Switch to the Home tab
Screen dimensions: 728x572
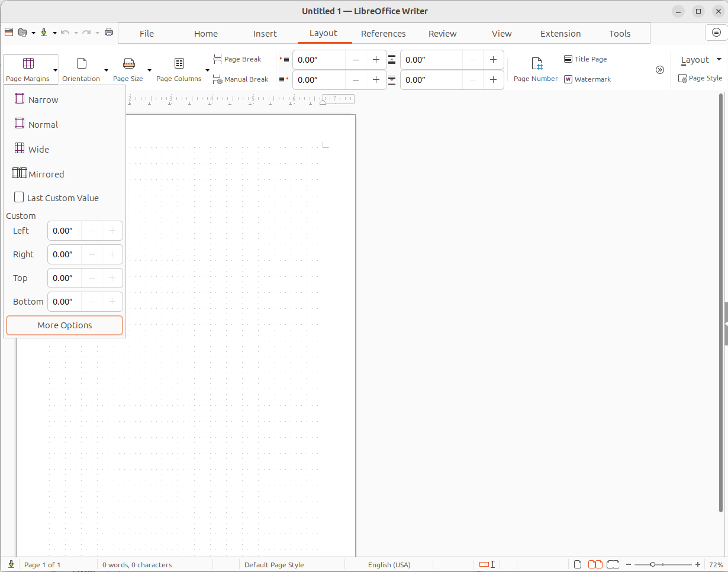tap(206, 33)
